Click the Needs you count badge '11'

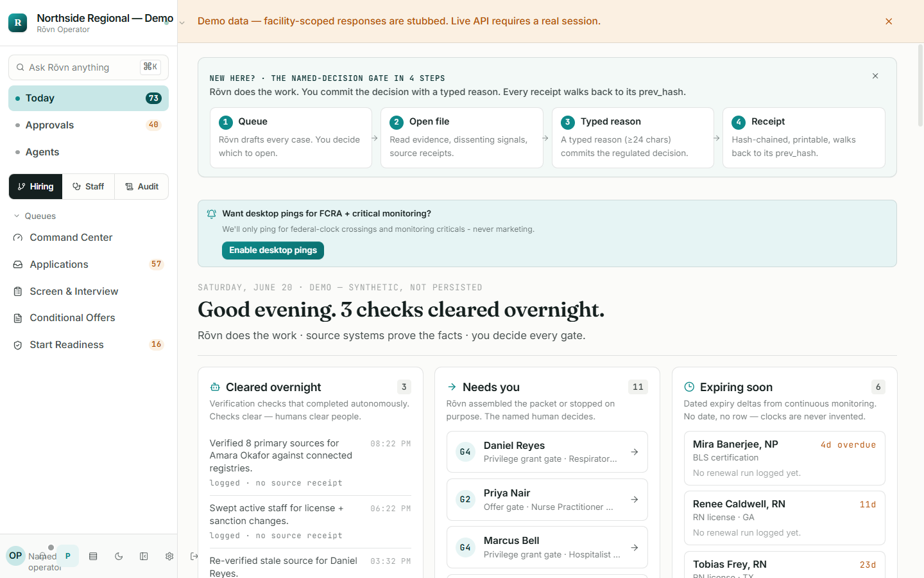(638, 387)
